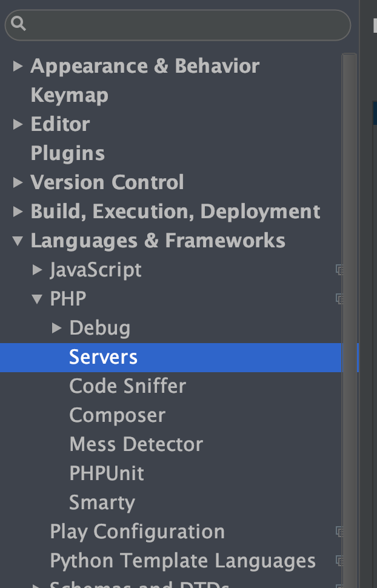Click project-level icon beside JavaScript
Screen dimensions: 377x588
point(339,270)
